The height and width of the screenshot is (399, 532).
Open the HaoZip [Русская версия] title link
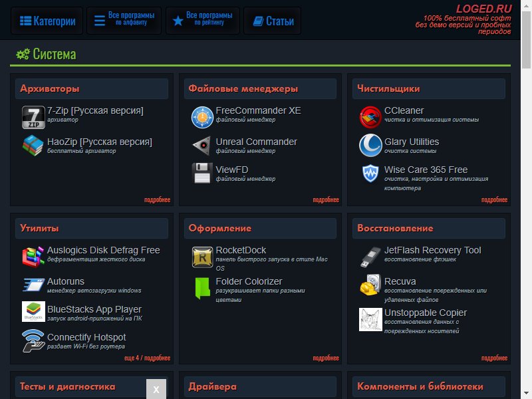(x=100, y=142)
